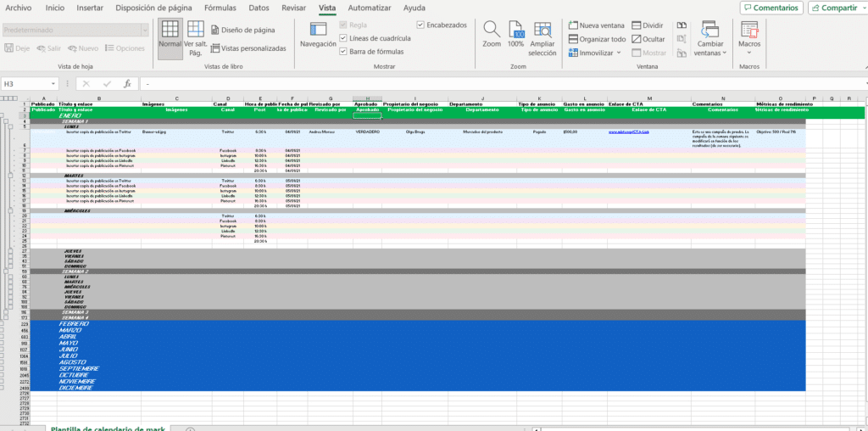Open a Nueva ventana
Image resolution: width=868 pixels, height=431 pixels.
[597, 25]
